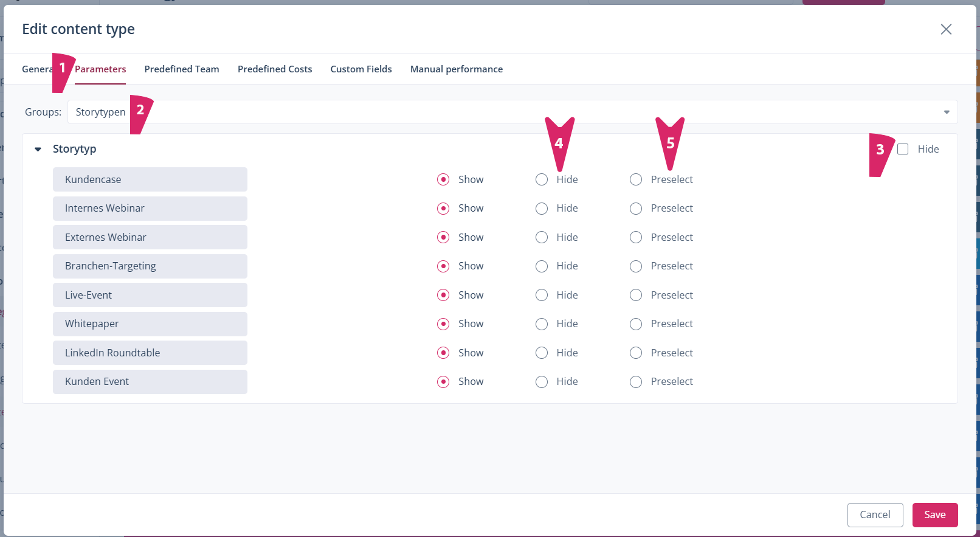
Task: Click the Save button
Action: 934,515
